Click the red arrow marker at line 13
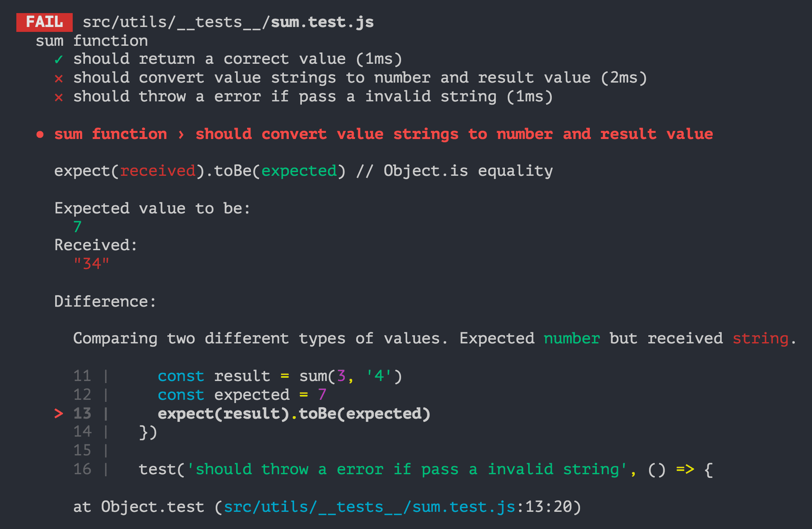The height and width of the screenshot is (529, 812). (x=59, y=414)
